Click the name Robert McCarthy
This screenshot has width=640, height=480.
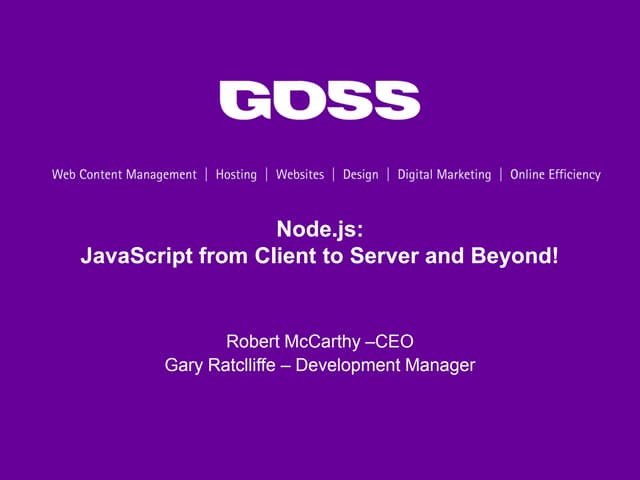pyautogui.click(x=290, y=340)
